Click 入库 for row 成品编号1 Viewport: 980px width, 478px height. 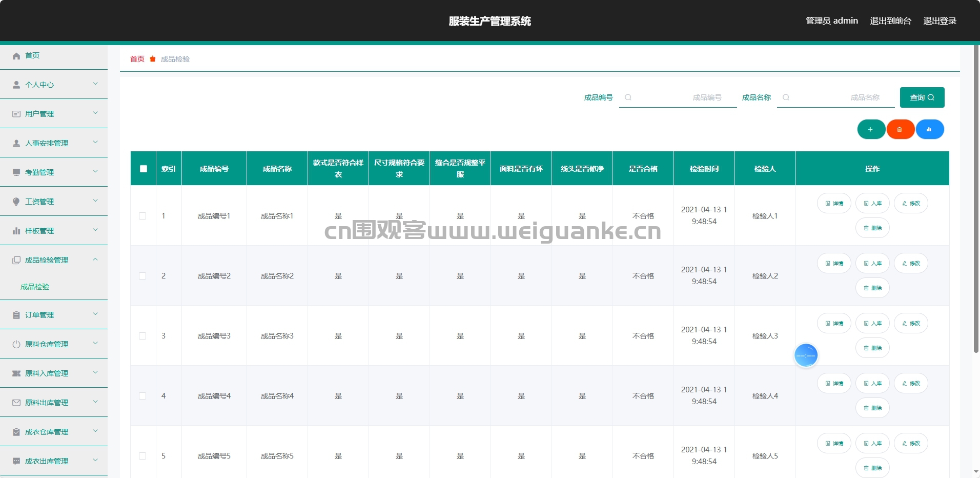[x=872, y=203]
